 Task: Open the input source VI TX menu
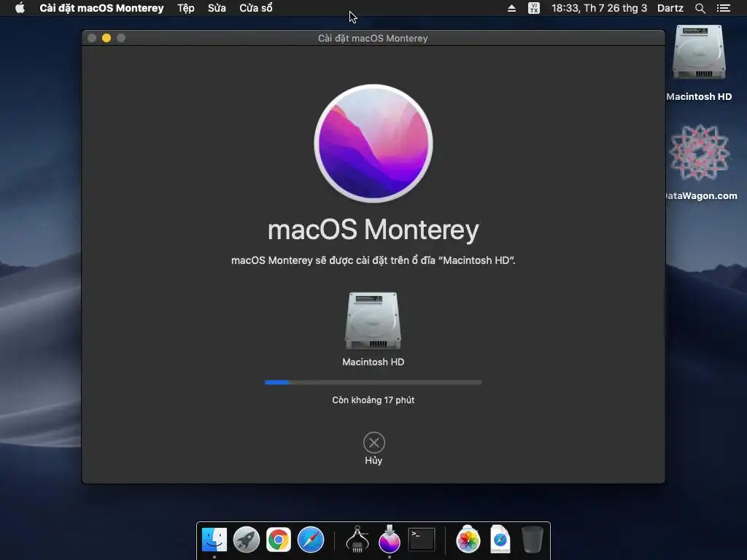[534, 8]
